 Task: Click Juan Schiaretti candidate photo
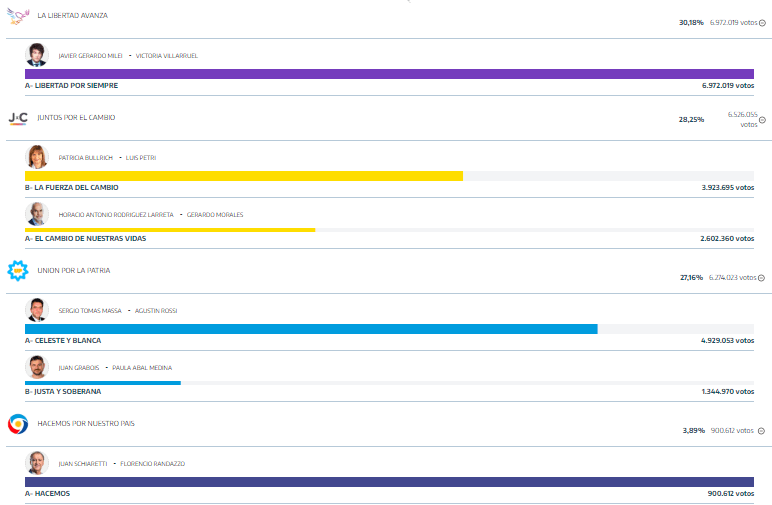click(x=37, y=463)
